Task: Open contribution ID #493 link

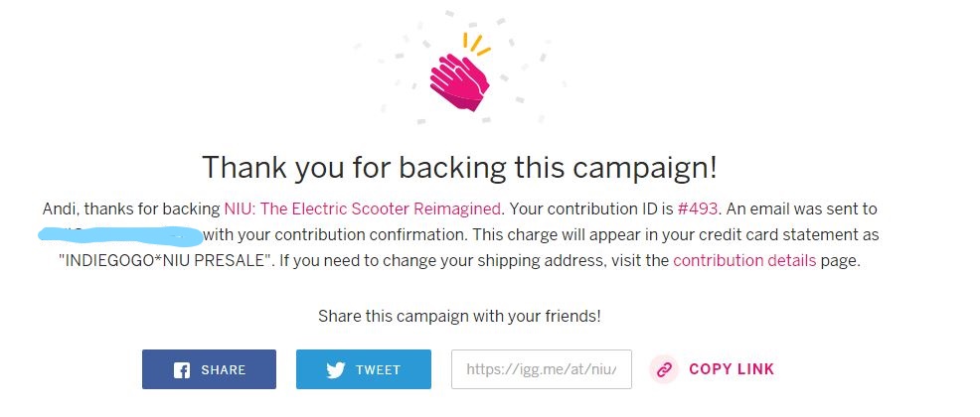Action: [x=696, y=208]
